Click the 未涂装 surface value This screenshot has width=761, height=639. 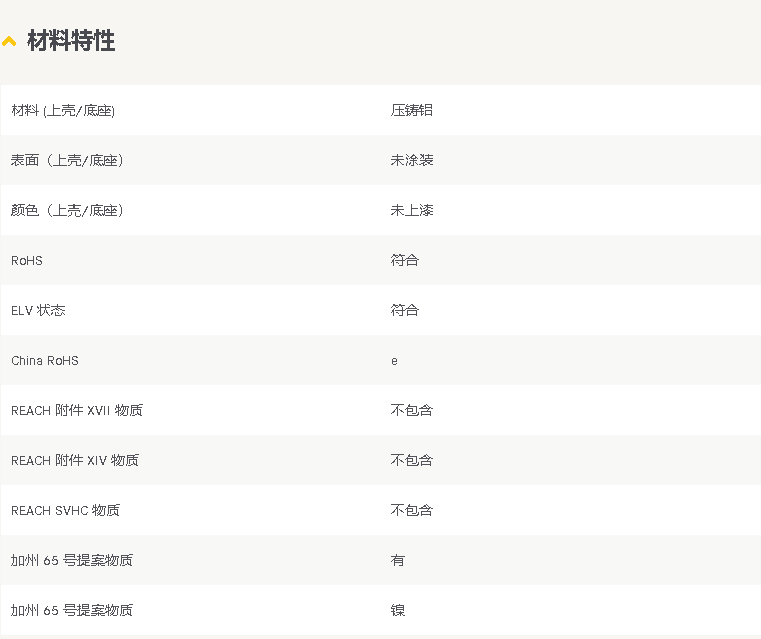click(x=411, y=160)
